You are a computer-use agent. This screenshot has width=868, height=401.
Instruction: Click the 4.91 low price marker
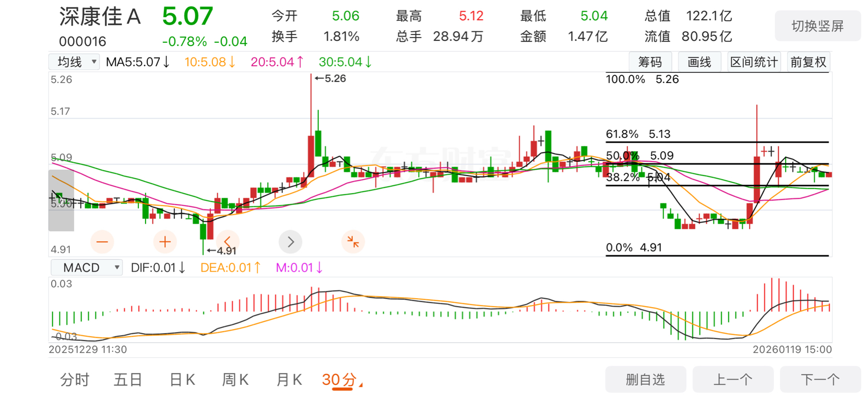(x=222, y=251)
